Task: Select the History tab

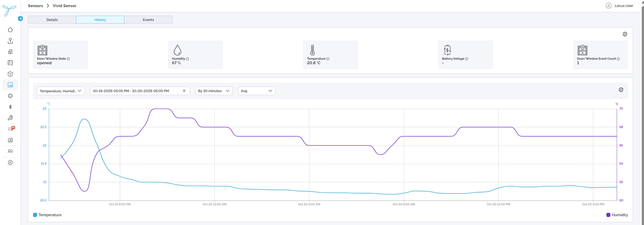Action: tap(100, 20)
